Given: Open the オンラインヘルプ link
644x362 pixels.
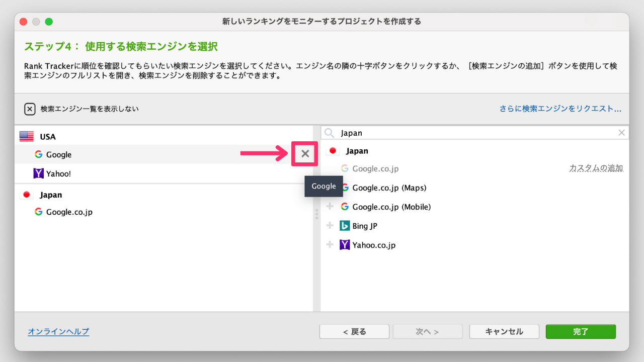Looking at the screenshot, I should (x=58, y=331).
